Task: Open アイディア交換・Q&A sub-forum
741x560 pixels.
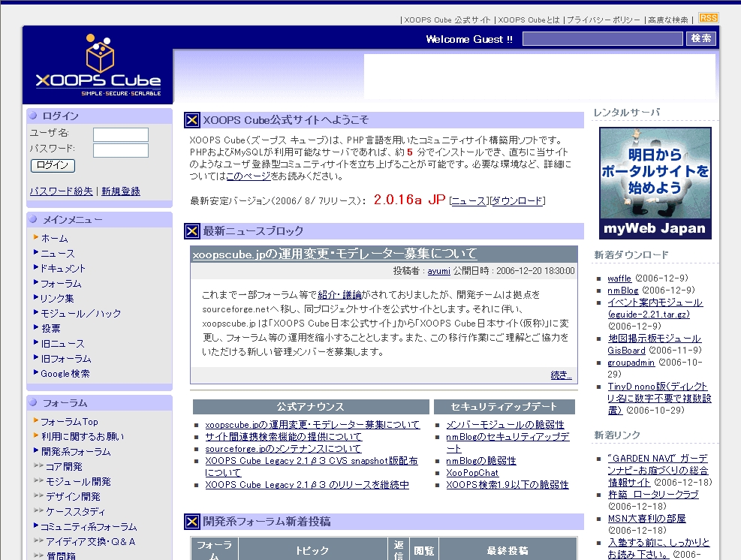Action: pyautogui.click(x=90, y=541)
